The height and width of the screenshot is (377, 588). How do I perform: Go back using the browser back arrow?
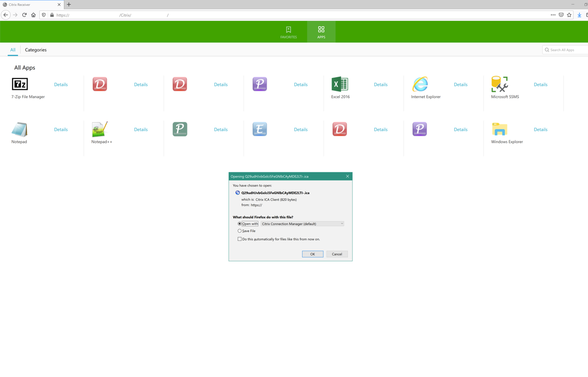tap(5, 15)
